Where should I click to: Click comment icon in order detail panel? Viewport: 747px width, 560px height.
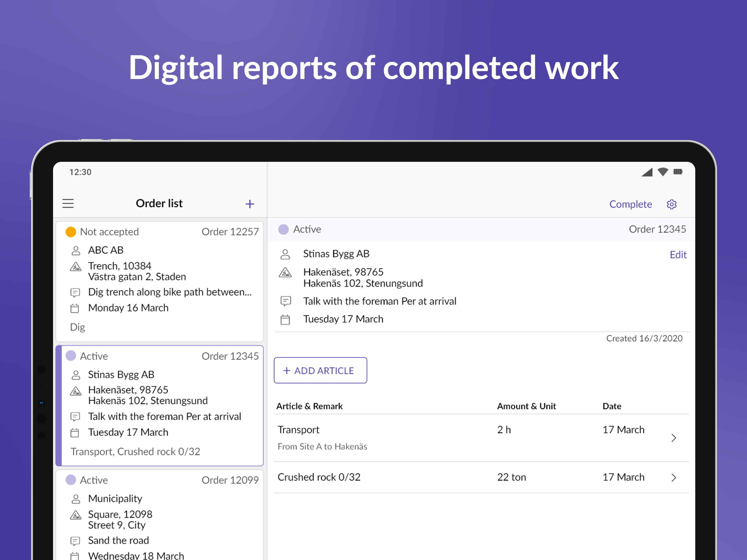point(286,301)
